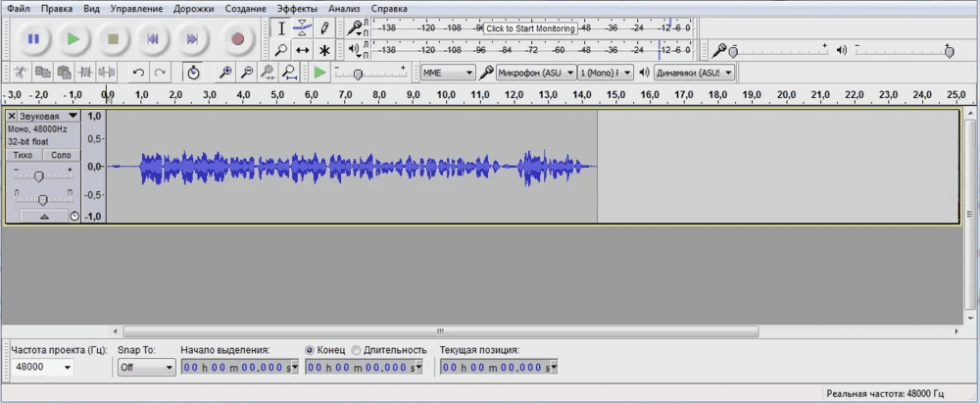Image resolution: width=980 pixels, height=404 pixels.
Task: Adjust the track pan slider
Action: (42, 199)
